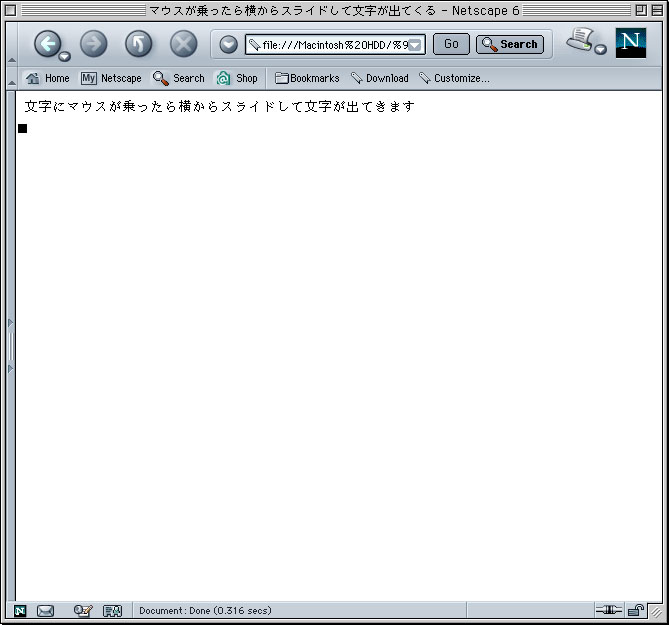The width and height of the screenshot is (669, 625).
Task: Open the Back button history dropdown arrow
Action: pos(65,55)
